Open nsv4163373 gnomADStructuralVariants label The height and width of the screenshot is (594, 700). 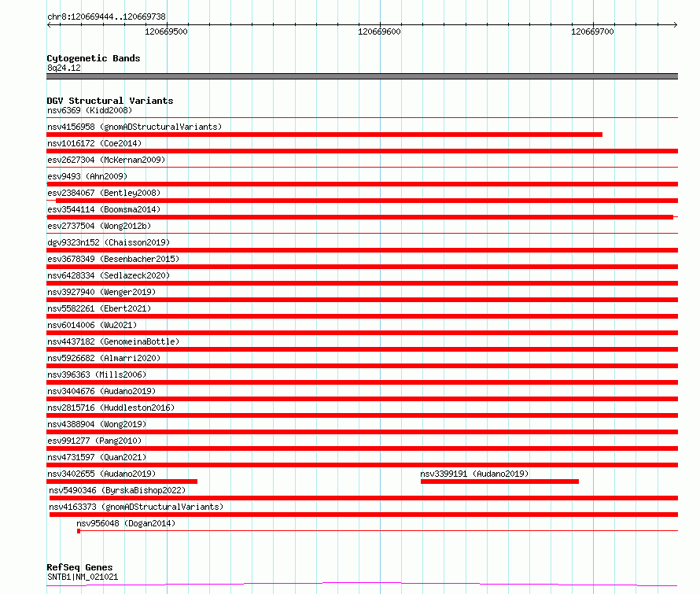136,507
